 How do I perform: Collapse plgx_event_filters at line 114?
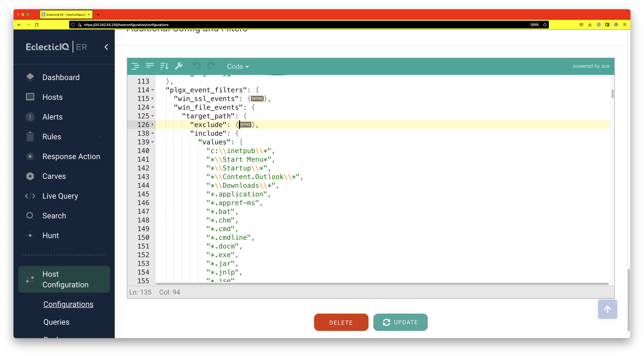pyautogui.click(x=153, y=90)
